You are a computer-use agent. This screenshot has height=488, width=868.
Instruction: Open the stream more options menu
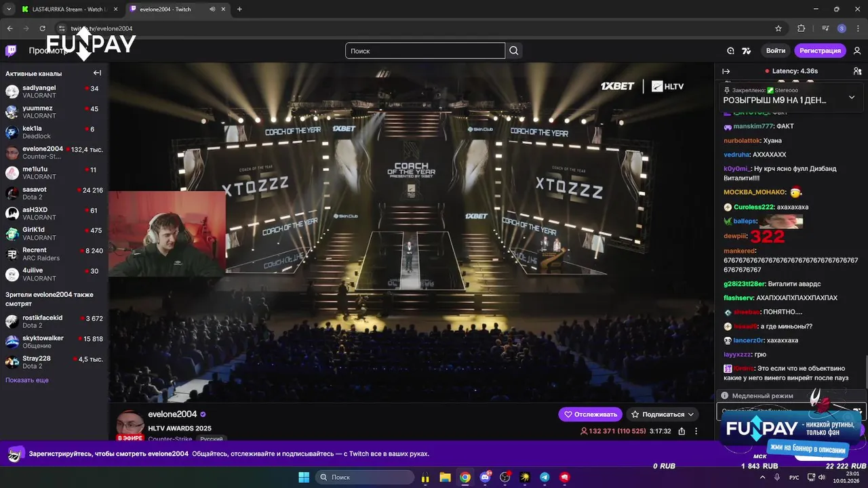point(696,431)
